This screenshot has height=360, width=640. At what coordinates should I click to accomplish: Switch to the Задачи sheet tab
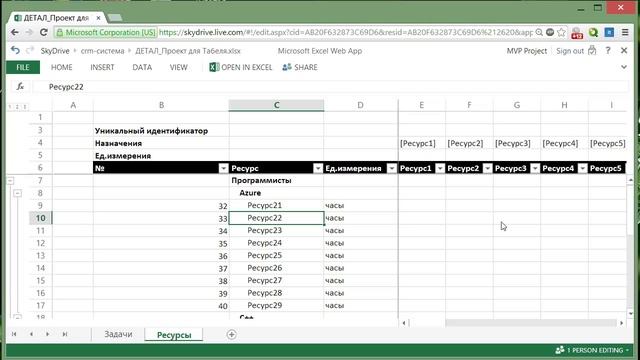coord(118,334)
